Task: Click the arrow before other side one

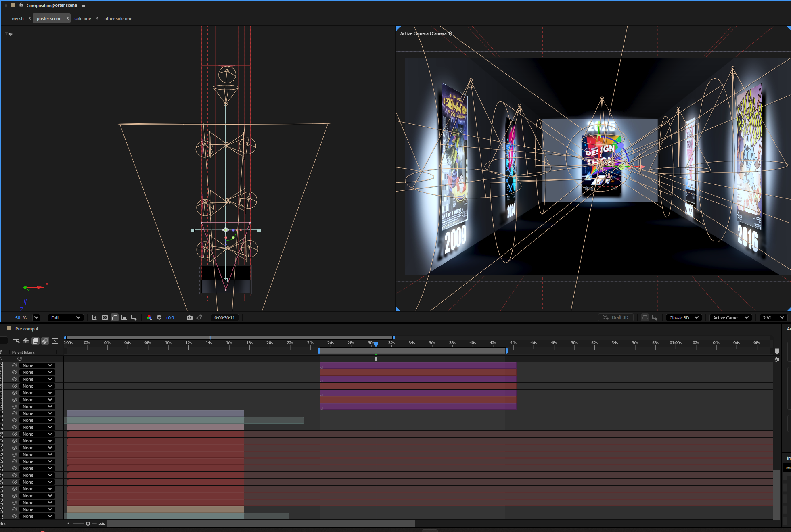Action: [x=97, y=18]
